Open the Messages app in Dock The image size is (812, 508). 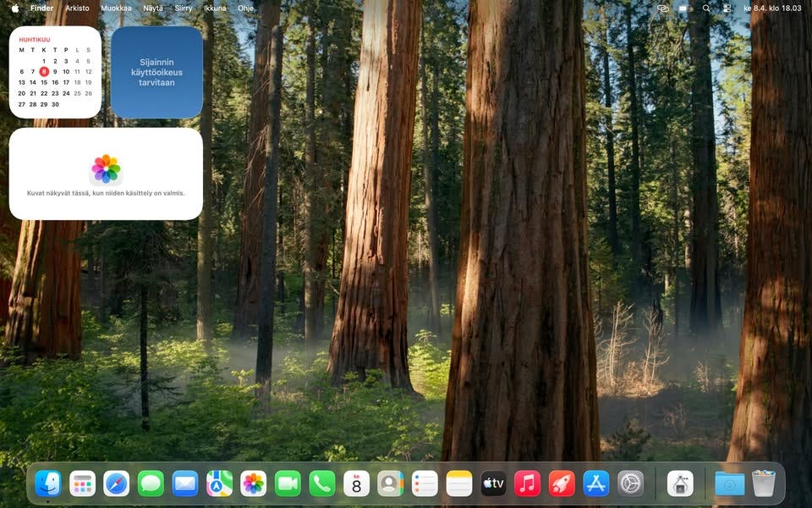pyautogui.click(x=151, y=483)
